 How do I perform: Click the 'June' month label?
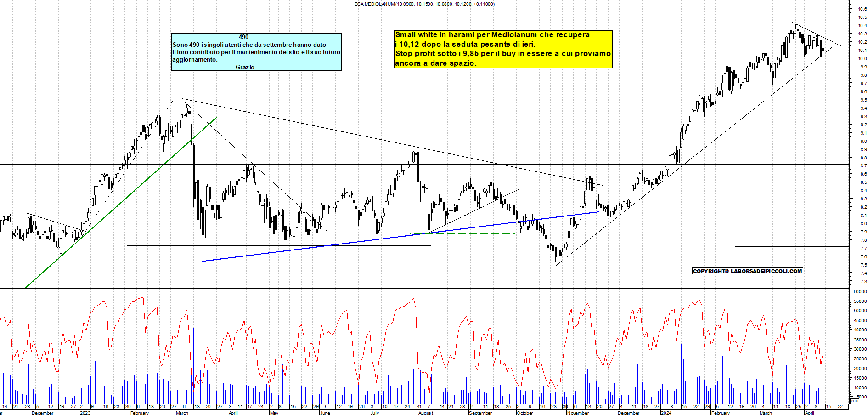point(325,413)
